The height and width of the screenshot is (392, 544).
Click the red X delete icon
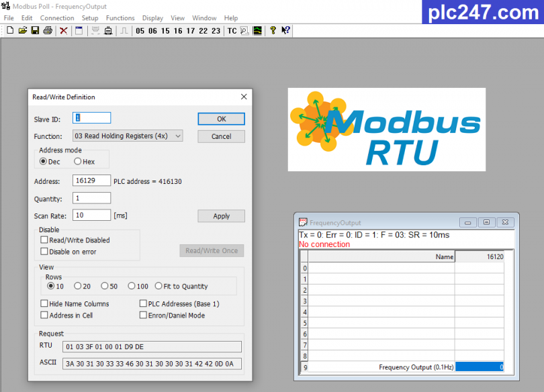64,31
